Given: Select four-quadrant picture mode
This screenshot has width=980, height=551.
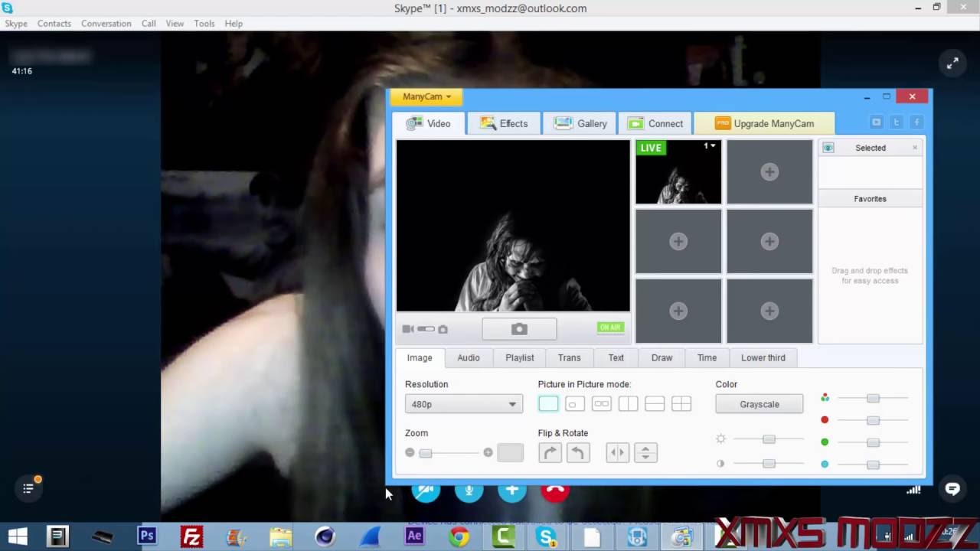Looking at the screenshot, I should [681, 404].
